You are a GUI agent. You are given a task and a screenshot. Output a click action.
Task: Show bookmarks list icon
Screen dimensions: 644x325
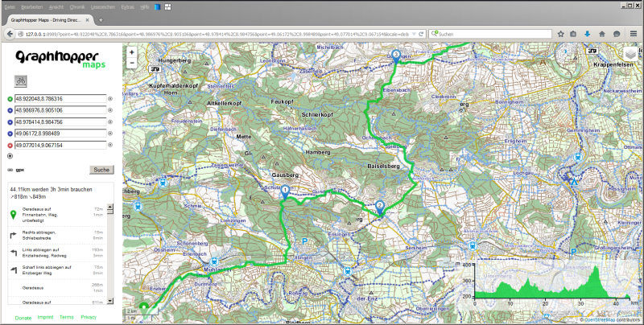(573, 34)
